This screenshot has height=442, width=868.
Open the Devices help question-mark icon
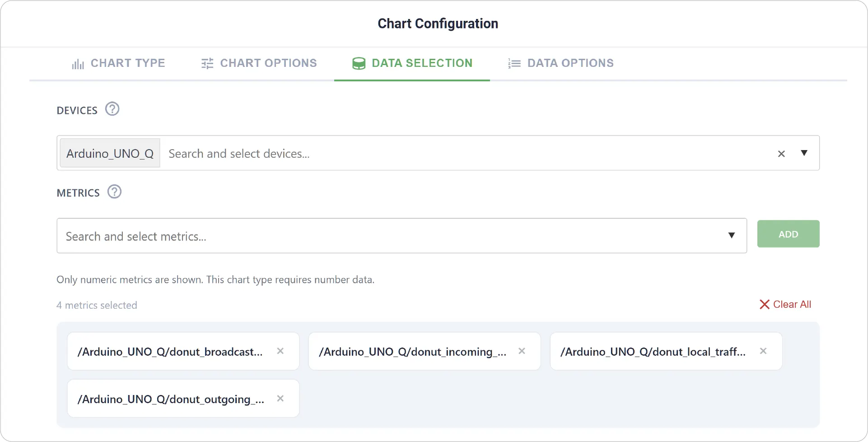click(112, 109)
